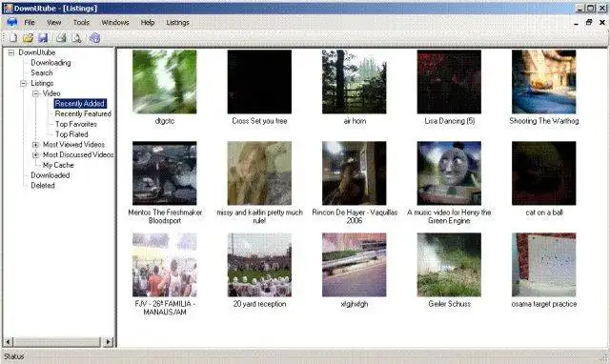Select the cat on a ball thumbnail
This screenshot has height=364, width=610.
pyautogui.click(x=544, y=173)
